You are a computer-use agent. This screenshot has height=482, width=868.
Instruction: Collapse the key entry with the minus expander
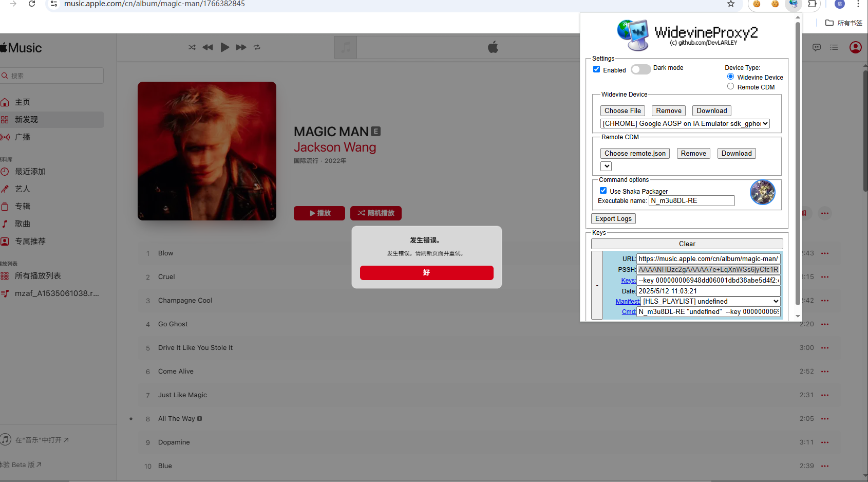597,285
